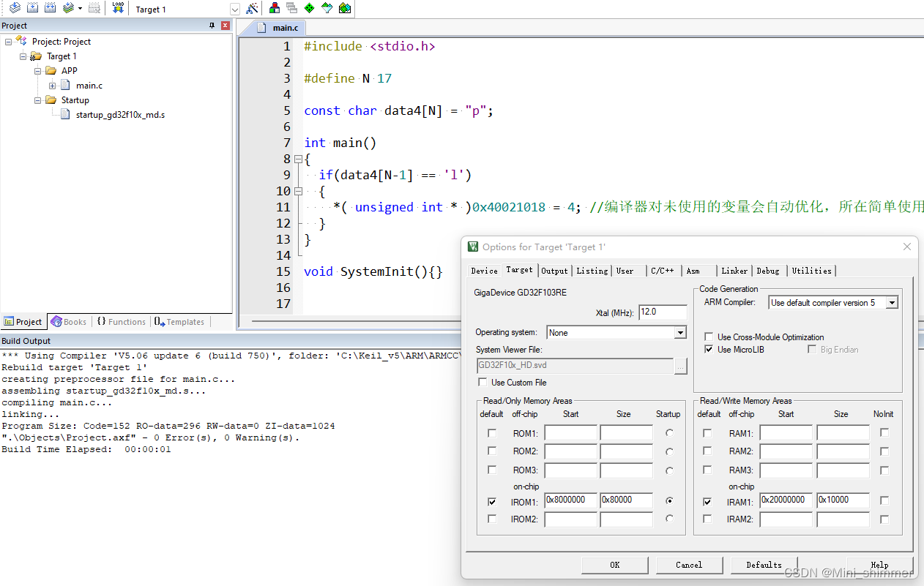Switch to the Functions panel tab
Image resolution: width=924 pixels, height=586 pixels.
point(122,321)
